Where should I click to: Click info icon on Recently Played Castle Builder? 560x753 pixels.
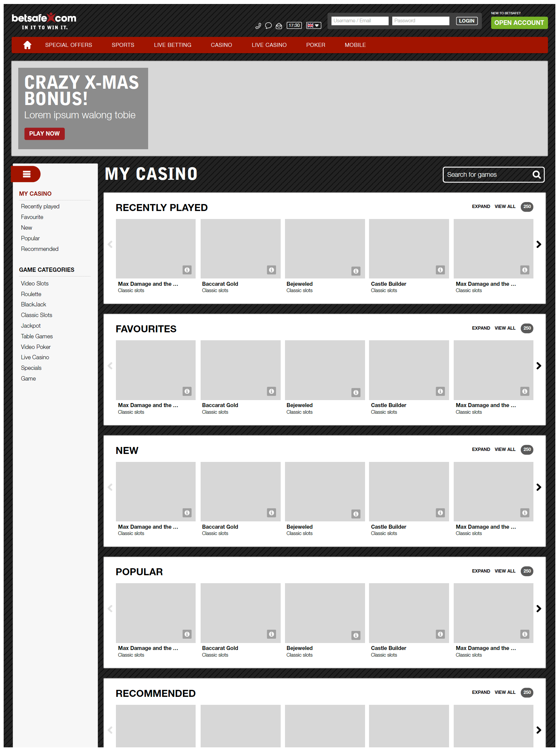coord(440,270)
